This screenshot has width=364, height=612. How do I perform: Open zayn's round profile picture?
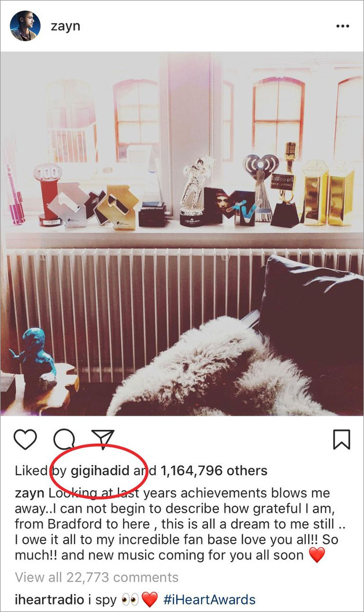click(25, 26)
